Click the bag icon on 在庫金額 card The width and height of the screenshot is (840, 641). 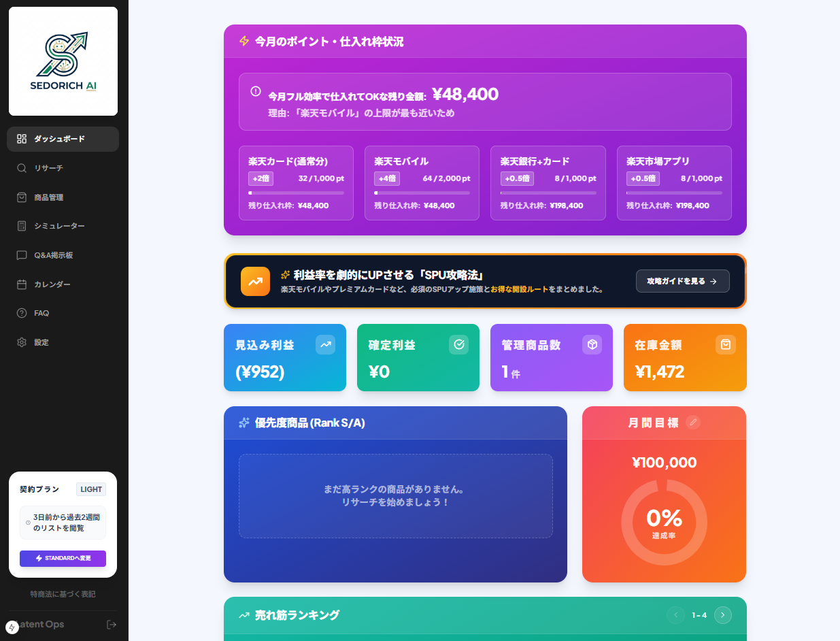(x=725, y=344)
